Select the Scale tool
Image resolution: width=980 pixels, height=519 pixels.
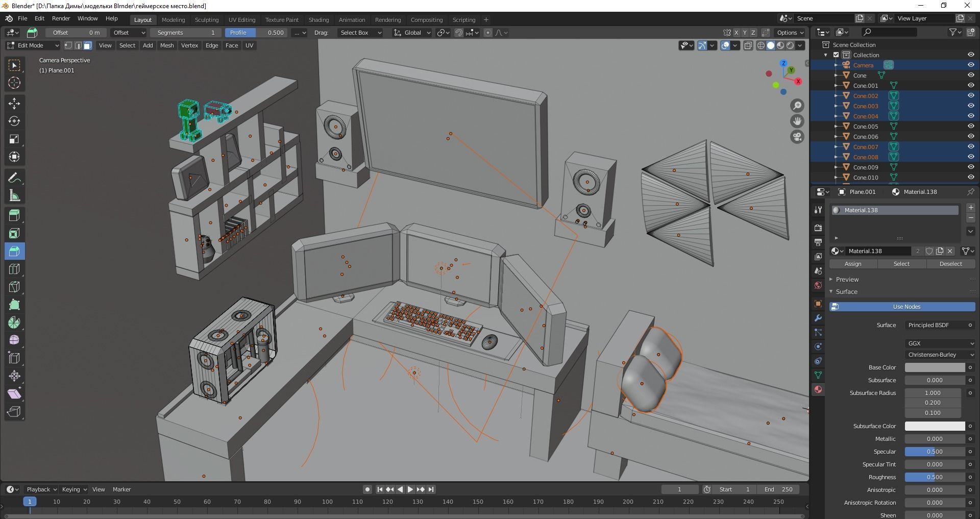tap(14, 139)
